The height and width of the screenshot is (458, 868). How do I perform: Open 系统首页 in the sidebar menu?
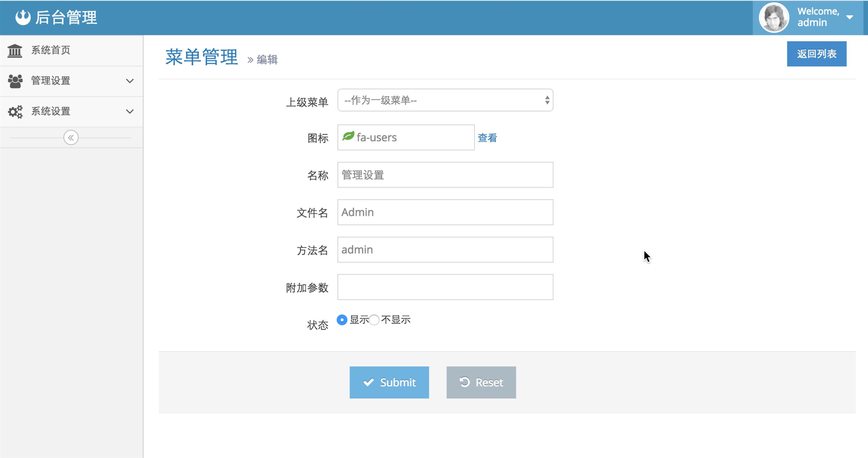[x=50, y=50]
